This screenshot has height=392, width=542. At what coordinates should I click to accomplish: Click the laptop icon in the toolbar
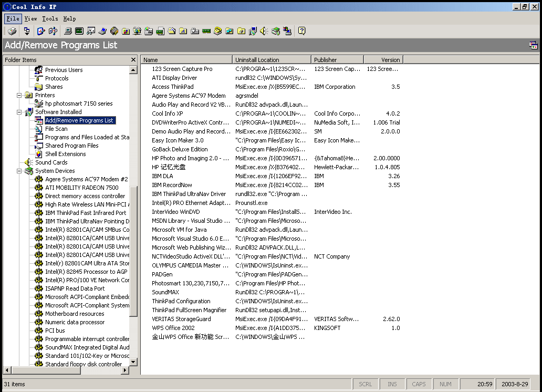(x=102, y=31)
